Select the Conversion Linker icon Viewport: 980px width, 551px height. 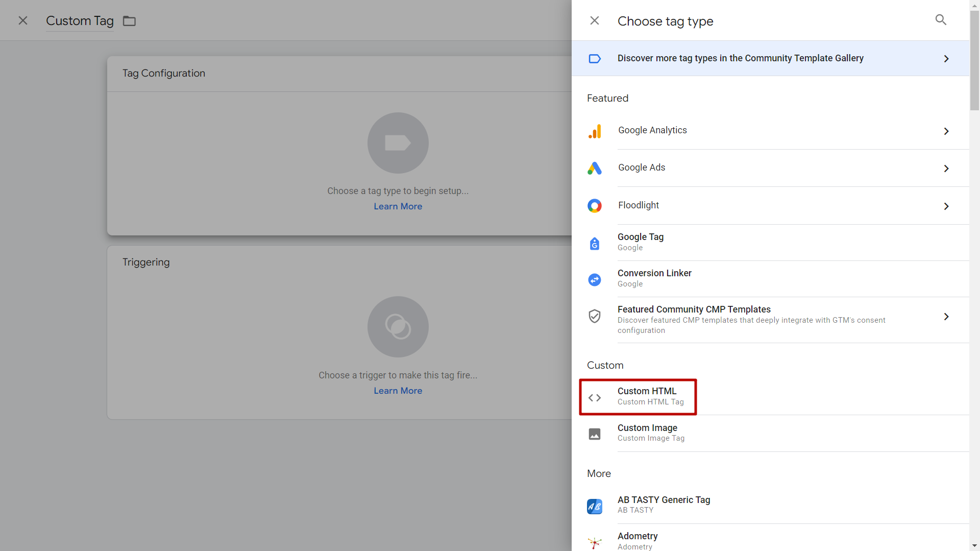click(x=595, y=280)
